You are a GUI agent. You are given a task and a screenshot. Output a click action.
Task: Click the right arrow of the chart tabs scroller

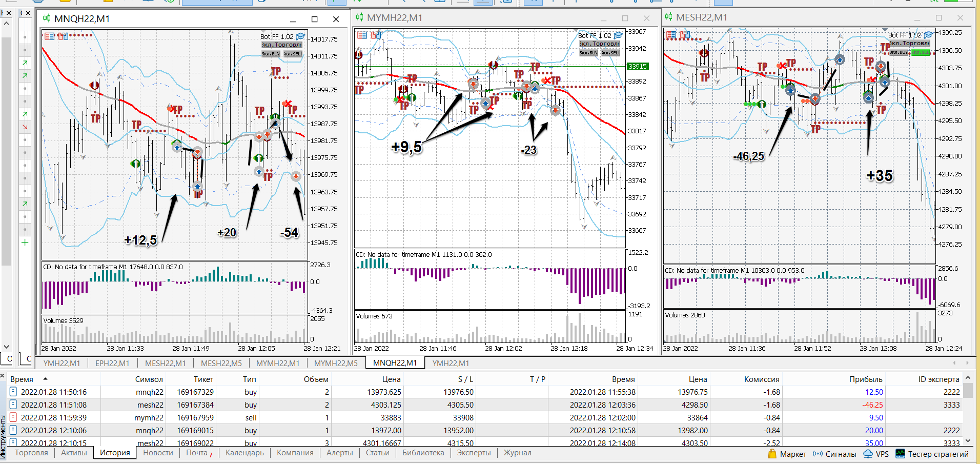pos(967,363)
